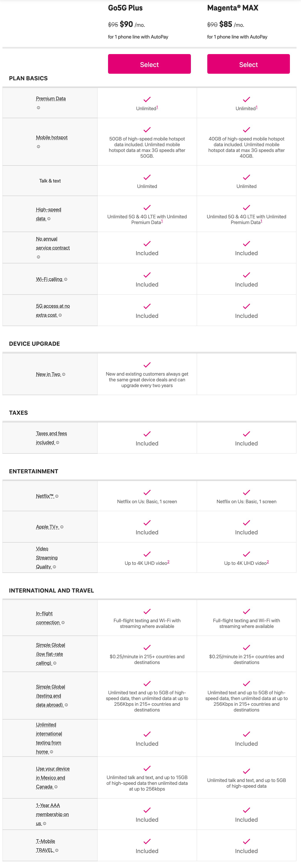This screenshot has width=301, height=868.
Task: Open the Video Streaming Quality link
Action: (47, 558)
